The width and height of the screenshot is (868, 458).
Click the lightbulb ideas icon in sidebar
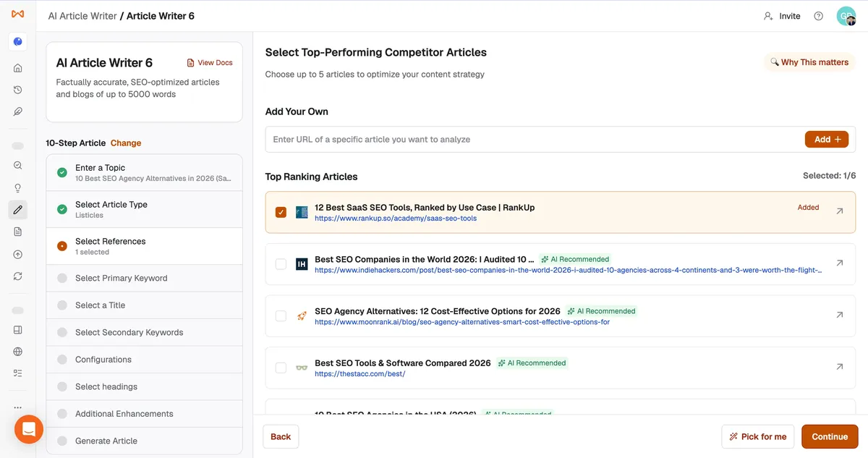[x=18, y=188]
